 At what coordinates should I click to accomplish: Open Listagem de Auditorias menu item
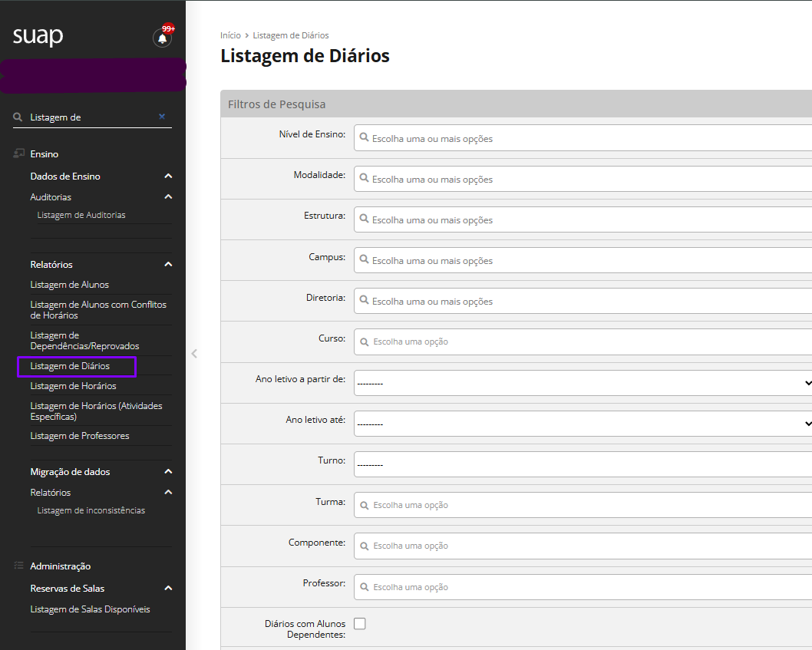tap(81, 215)
